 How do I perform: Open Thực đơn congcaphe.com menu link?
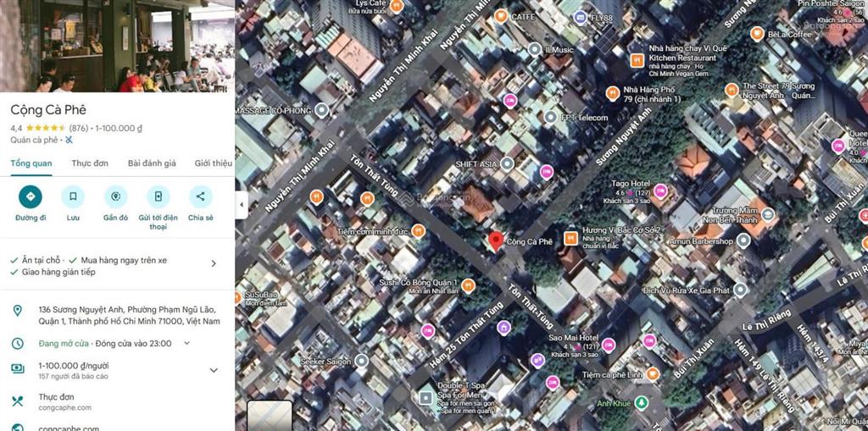(x=117, y=401)
